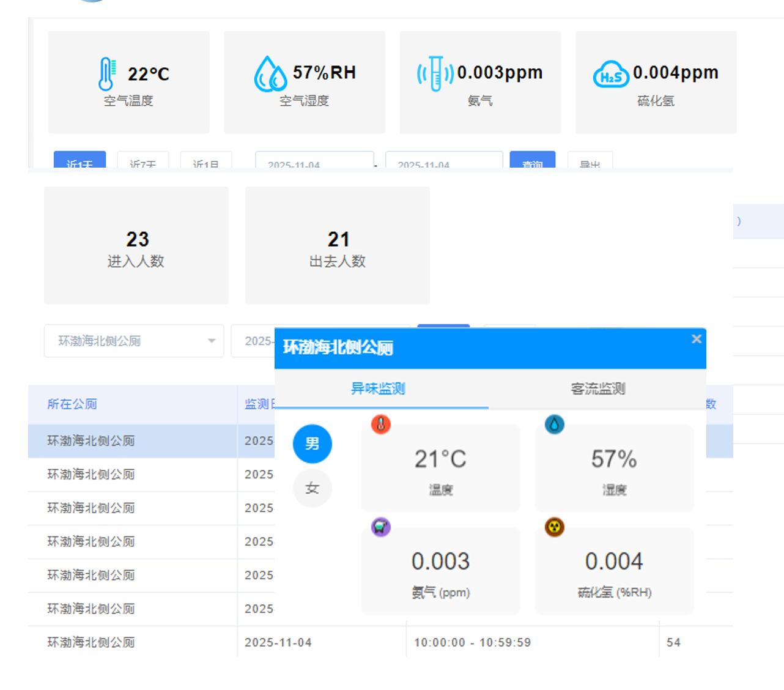Switch to the 客流监测 tab
Screen dimensions: 784x690
click(x=597, y=388)
